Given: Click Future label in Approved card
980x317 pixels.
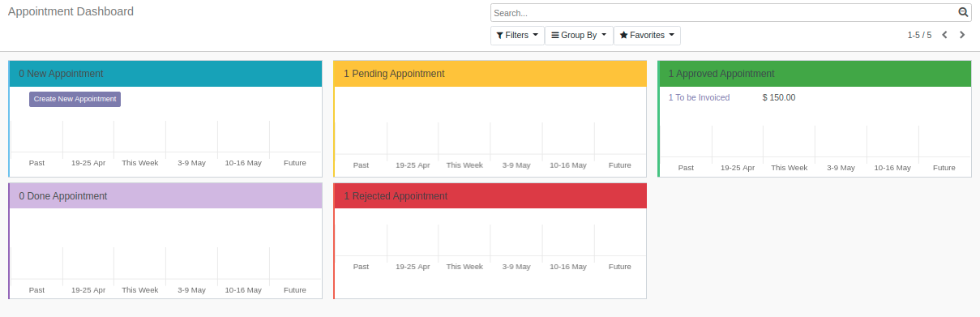Looking at the screenshot, I should point(944,168).
